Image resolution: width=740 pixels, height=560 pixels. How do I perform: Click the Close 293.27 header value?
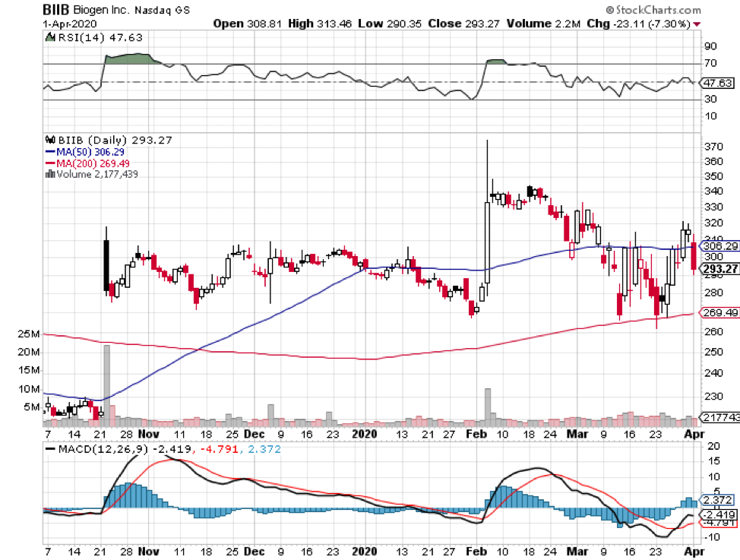click(463, 24)
